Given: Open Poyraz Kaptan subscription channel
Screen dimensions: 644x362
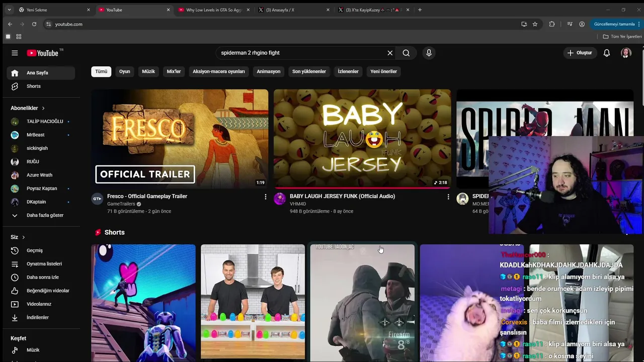Looking at the screenshot, I should coord(41,189).
